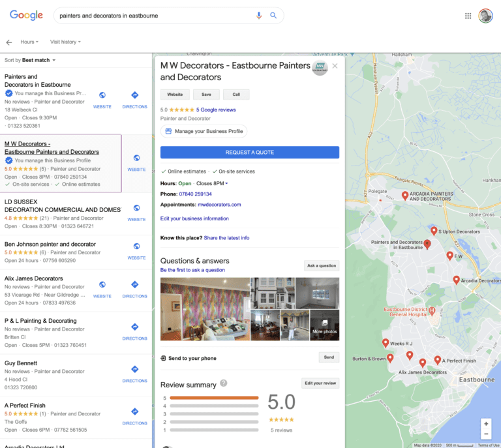
Task: Open 5 Google reviews link
Action: [x=216, y=110]
